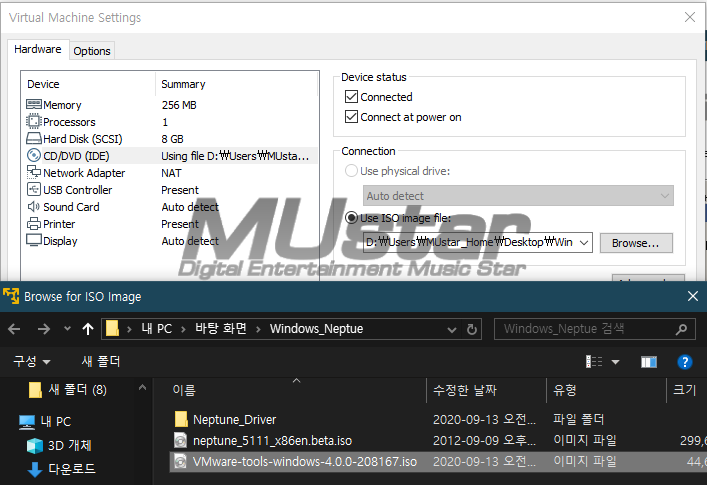707x485 pixels.
Task: Click the Hard Disk 8 GB summary value
Action: (172, 139)
